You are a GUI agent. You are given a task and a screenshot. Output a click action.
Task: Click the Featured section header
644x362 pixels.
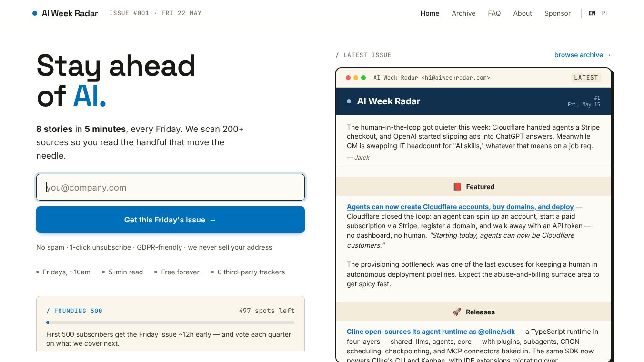(473, 187)
